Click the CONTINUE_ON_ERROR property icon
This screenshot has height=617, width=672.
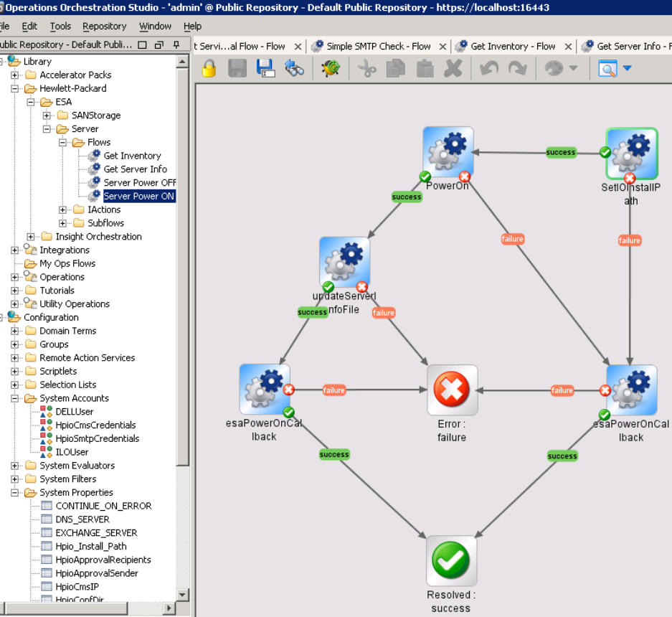47,506
